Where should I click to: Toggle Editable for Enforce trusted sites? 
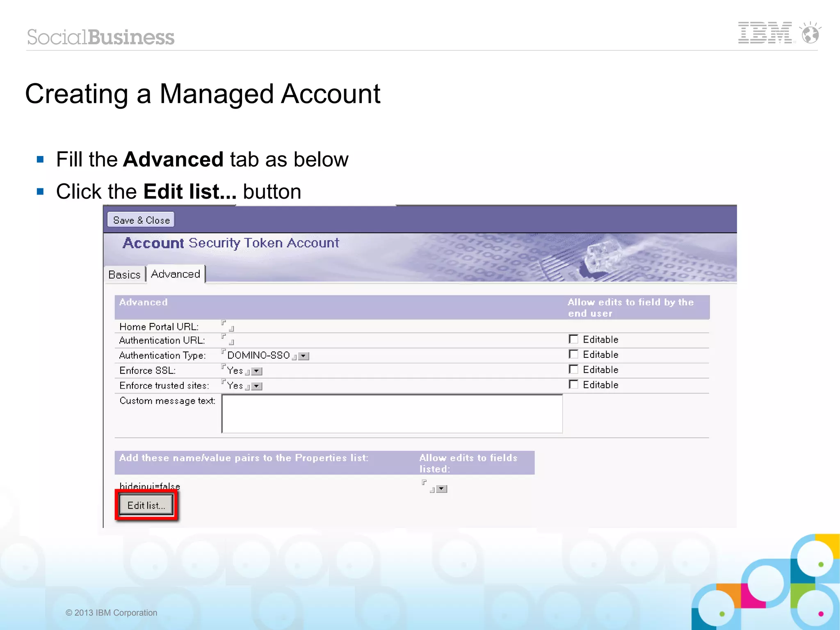[573, 384]
